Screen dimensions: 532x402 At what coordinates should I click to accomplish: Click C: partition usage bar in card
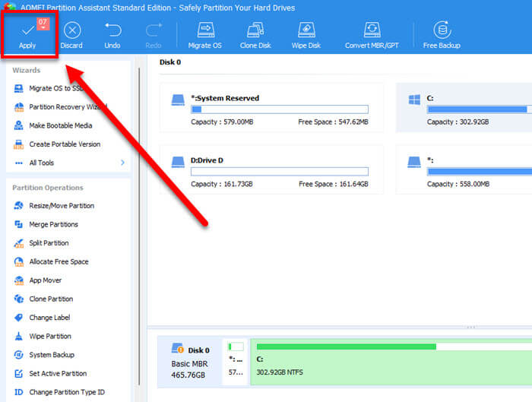click(479, 109)
